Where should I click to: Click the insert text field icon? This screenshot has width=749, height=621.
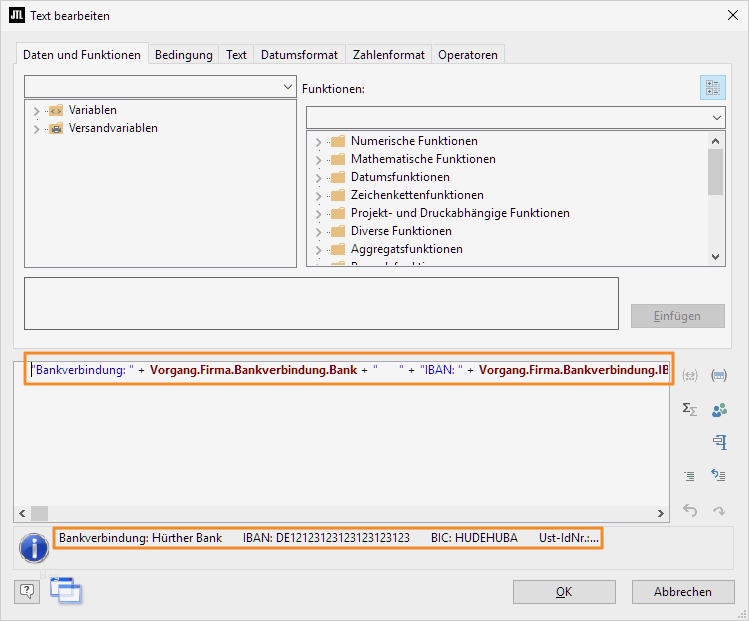tap(719, 375)
